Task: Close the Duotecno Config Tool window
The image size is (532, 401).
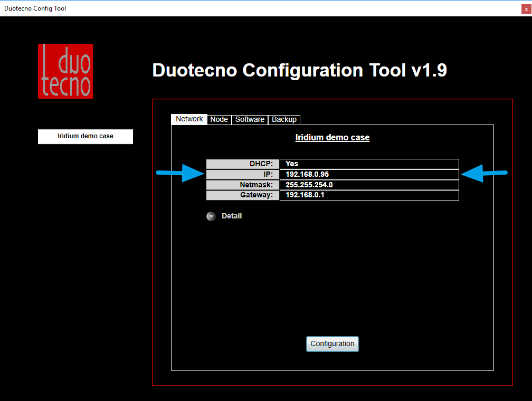Action: point(526,8)
